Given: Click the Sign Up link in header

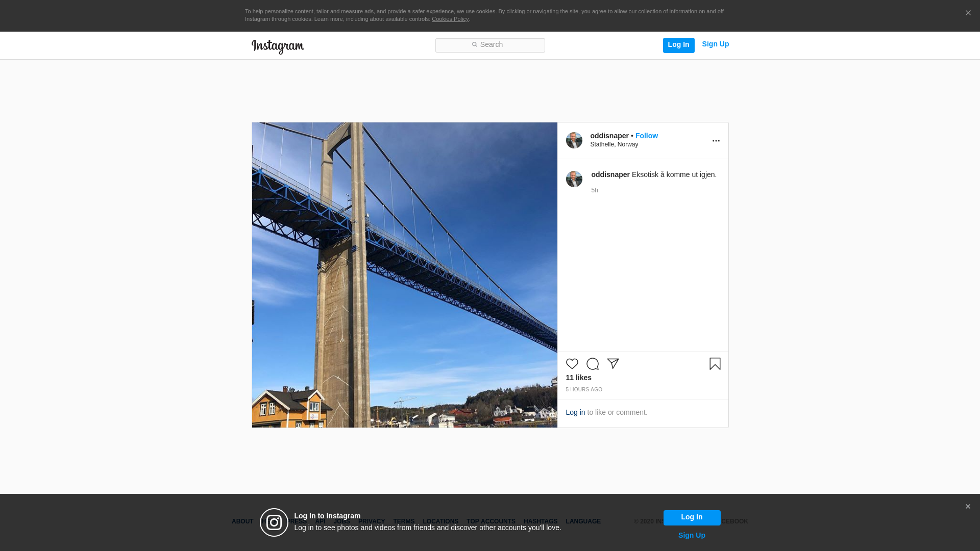Looking at the screenshot, I should tap(715, 44).
